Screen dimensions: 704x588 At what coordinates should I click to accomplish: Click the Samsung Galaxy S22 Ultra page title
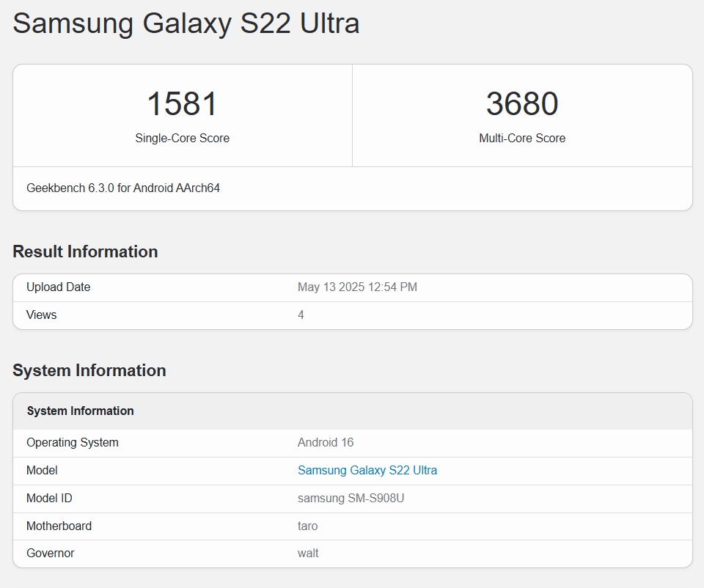(186, 23)
